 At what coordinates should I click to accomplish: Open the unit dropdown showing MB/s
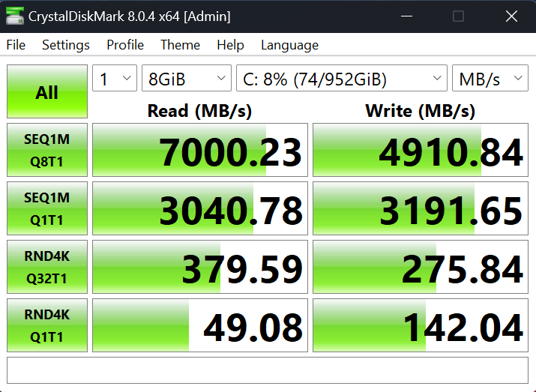[x=490, y=78]
